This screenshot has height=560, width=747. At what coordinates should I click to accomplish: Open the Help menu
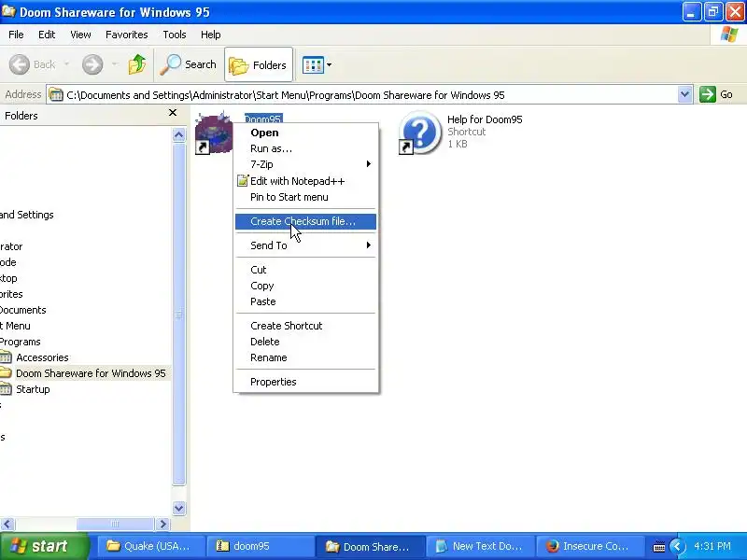pos(211,35)
